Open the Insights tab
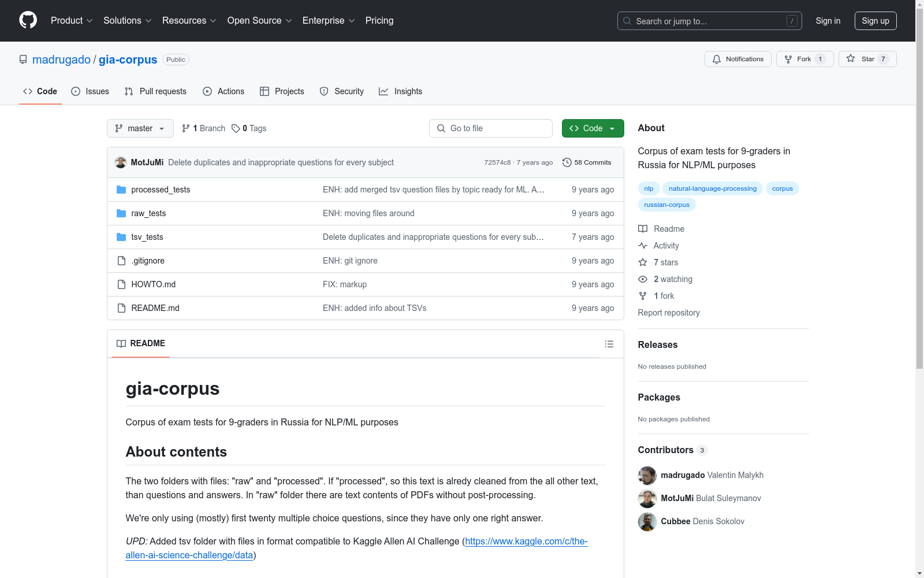 pos(400,91)
